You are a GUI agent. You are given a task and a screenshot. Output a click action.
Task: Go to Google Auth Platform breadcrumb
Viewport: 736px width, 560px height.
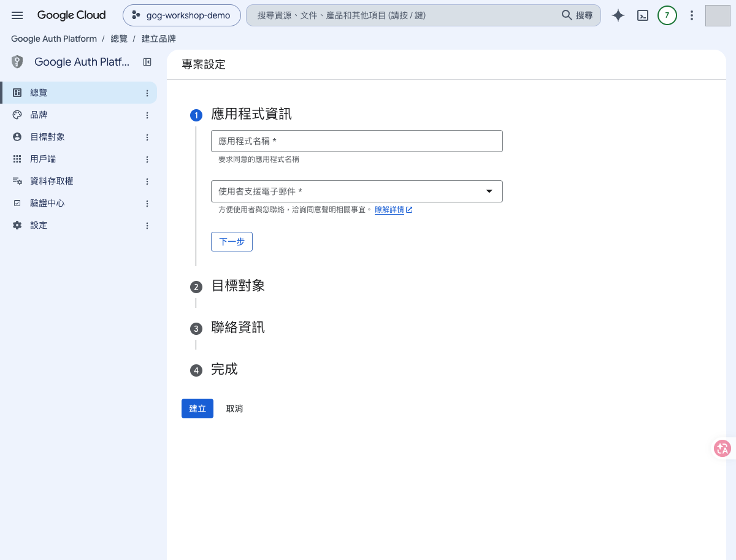coord(54,39)
